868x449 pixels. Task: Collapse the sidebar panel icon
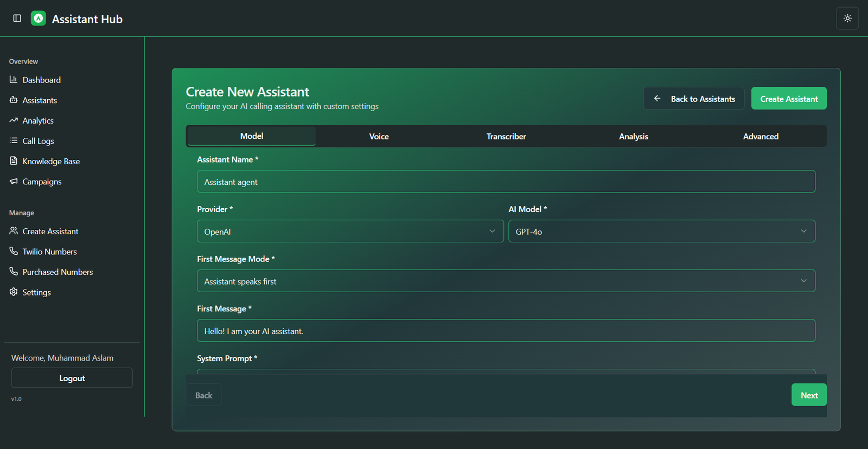17,18
